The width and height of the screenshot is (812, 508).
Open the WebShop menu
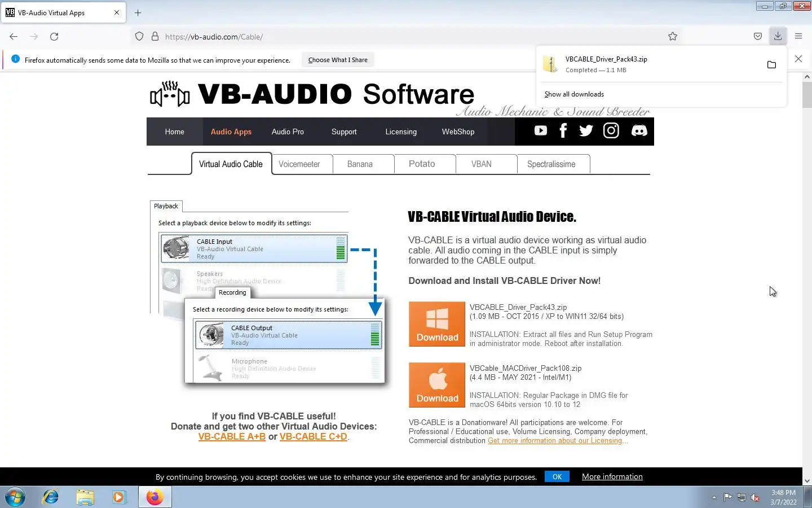(458, 132)
